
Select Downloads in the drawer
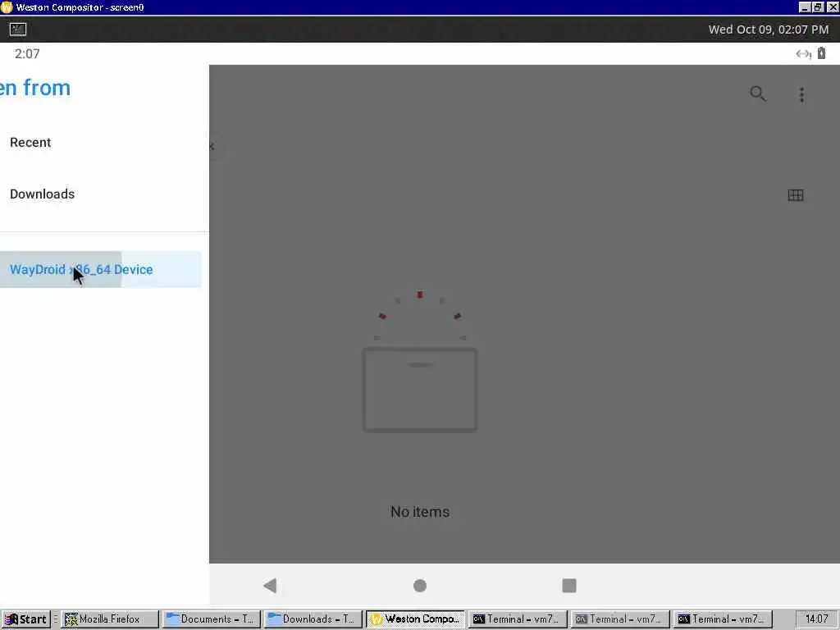coord(42,194)
